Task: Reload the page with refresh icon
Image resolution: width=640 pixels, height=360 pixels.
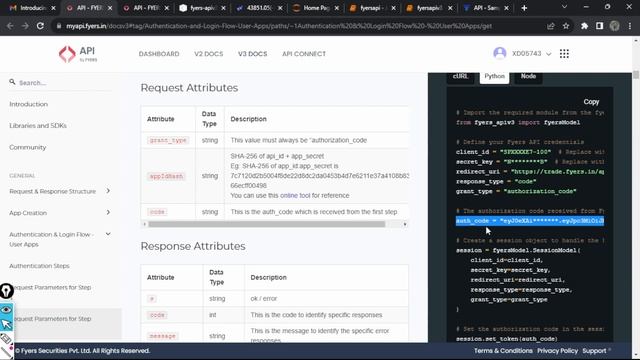Action: click(40, 26)
